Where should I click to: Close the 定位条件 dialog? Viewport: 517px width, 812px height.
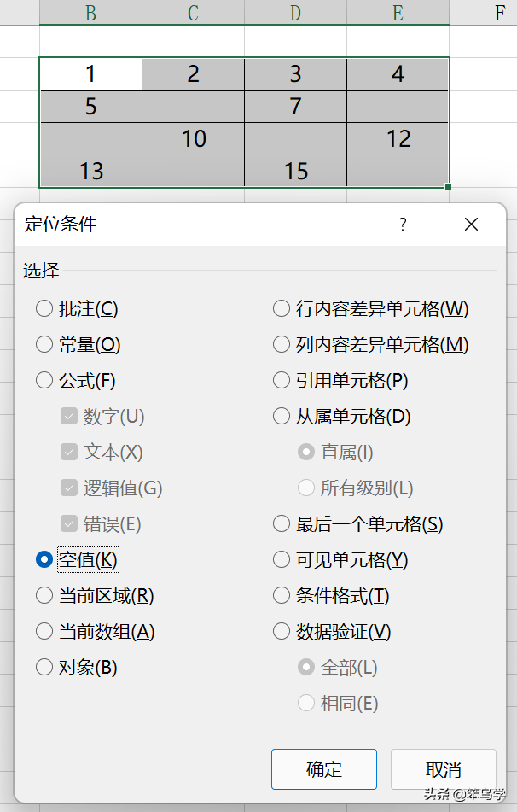(x=471, y=225)
